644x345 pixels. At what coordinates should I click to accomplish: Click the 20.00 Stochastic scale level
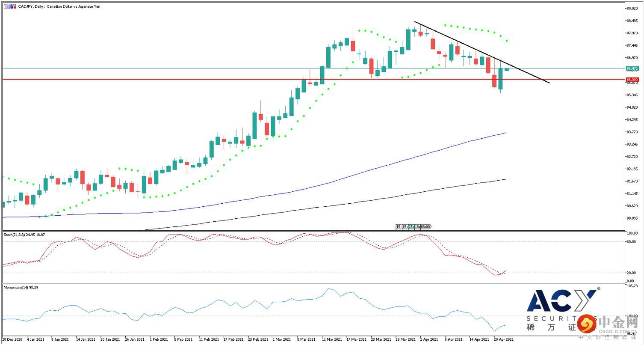(632, 273)
